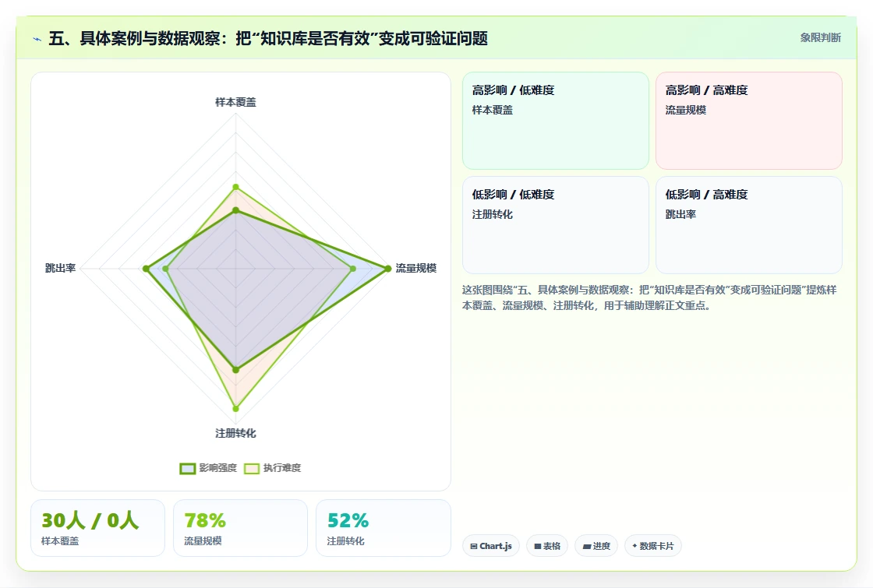Click 注册转化 text in the 低影响 / 低难度 card
873x588 pixels.
coord(492,214)
